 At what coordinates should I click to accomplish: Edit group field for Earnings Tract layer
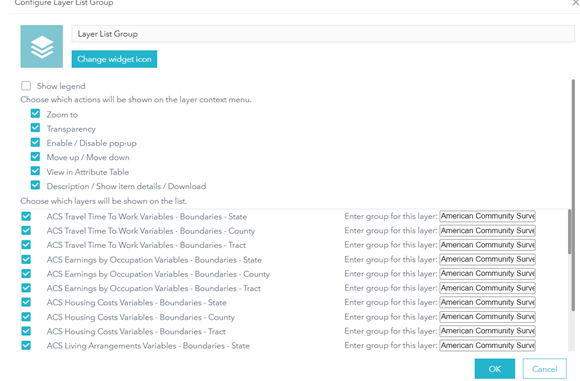tap(488, 288)
